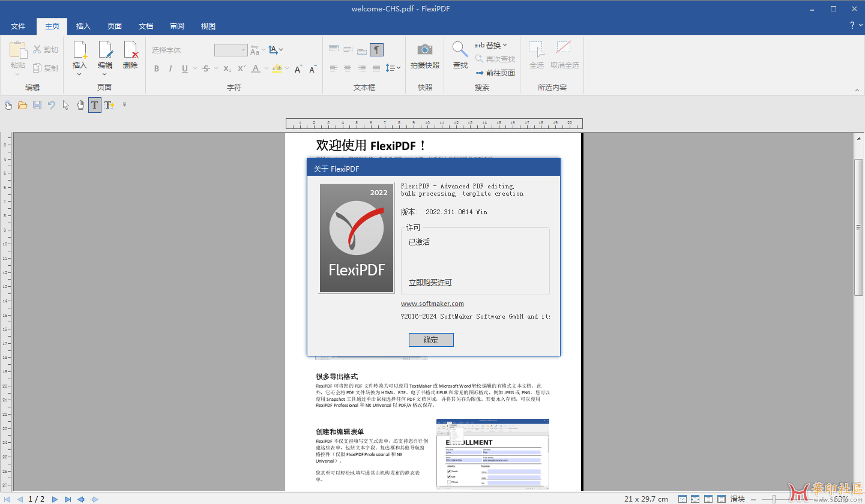Go to last page in status bar
The height and width of the screenshot is (504, 865).
[x=68, y=499]
